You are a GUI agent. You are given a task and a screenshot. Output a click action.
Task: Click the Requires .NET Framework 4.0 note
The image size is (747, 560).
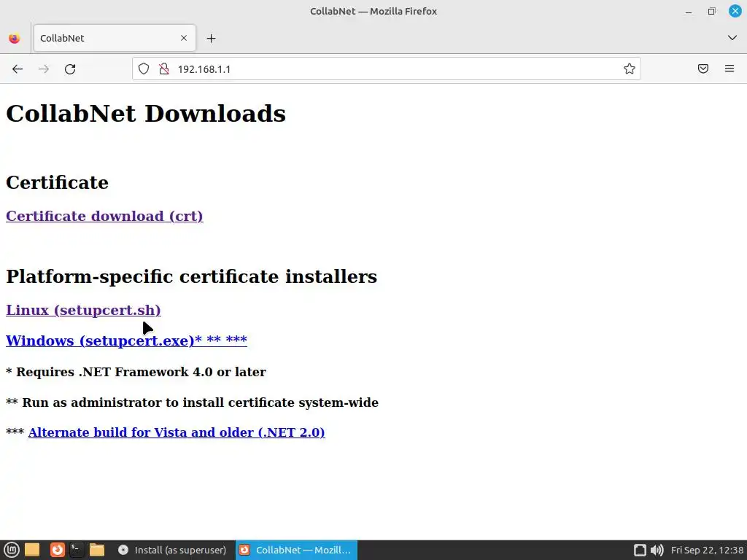[136, 372]
